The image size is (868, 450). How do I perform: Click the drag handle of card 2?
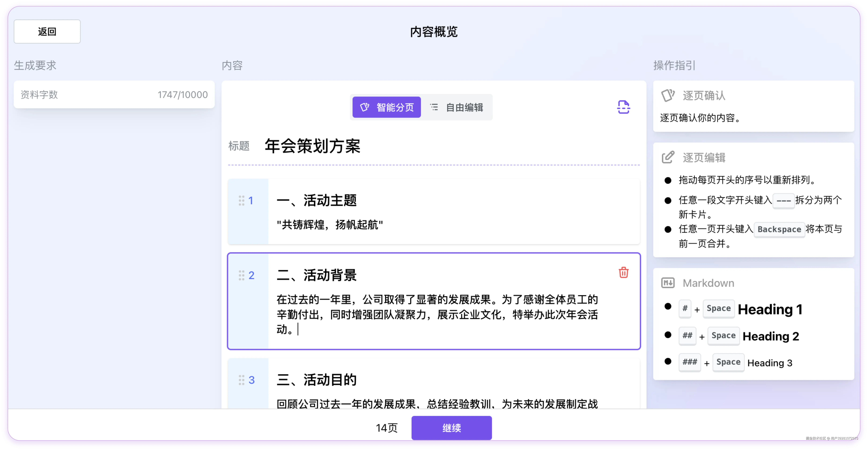242,275
